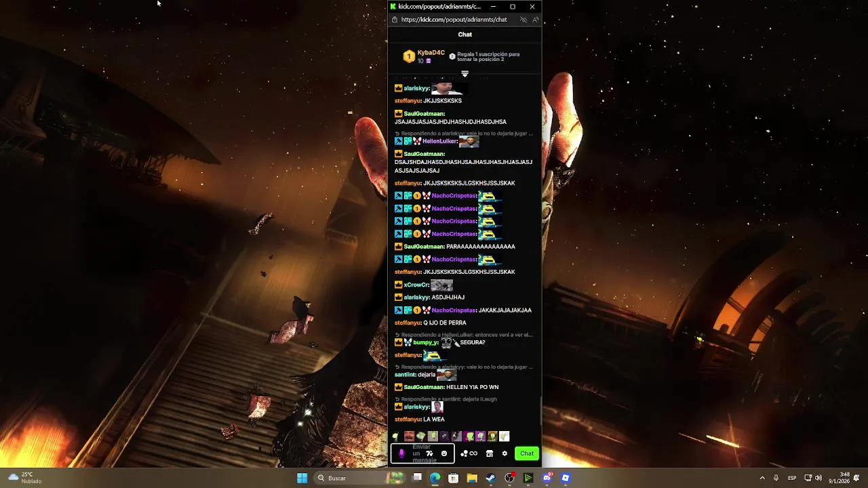Screen dimensions: 868x488
Task: Open weather widget showing 25°C Nublado
Action: point(25,478)
